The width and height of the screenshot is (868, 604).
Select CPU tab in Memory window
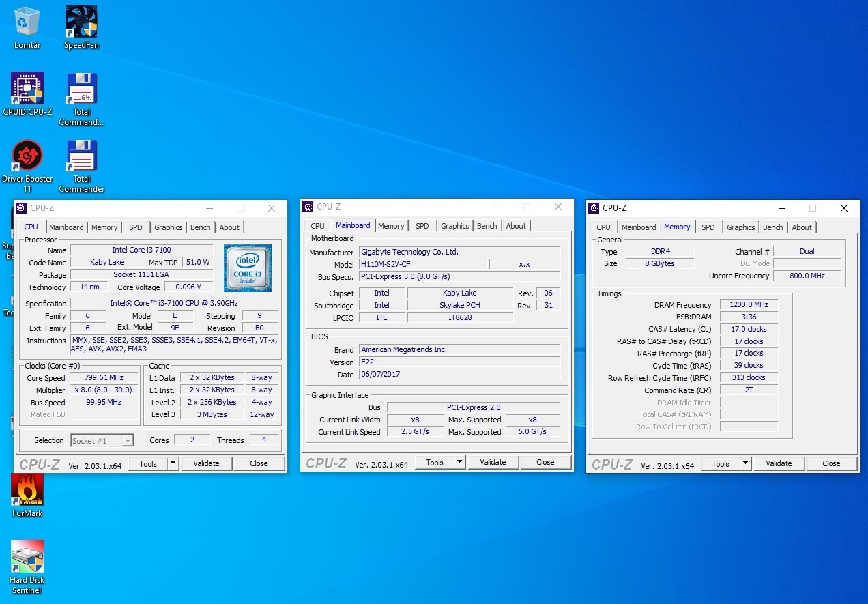coord(603,227)
